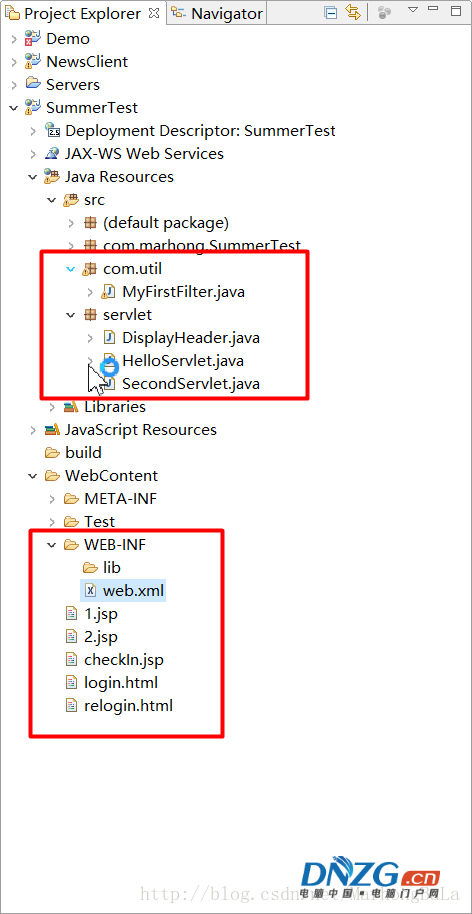Screen dimensions: 472x914
Task: Click the JAX-WS Web Services icon
Action: click(52, 154)
